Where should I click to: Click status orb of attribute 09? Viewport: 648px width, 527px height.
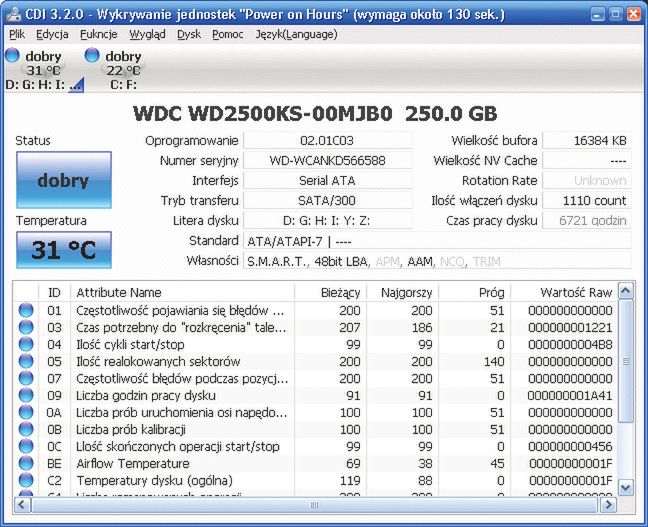pos(26,395)
